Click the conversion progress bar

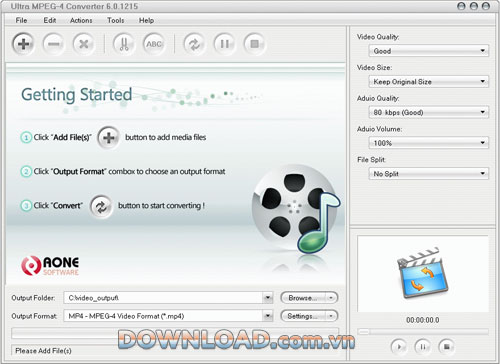tap(175, 333)
